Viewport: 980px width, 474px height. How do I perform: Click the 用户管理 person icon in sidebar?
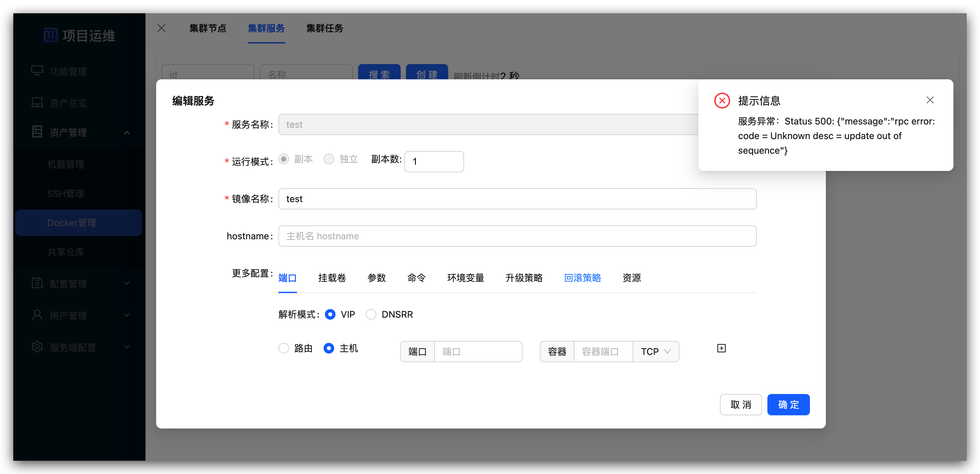tap(37, 315)
